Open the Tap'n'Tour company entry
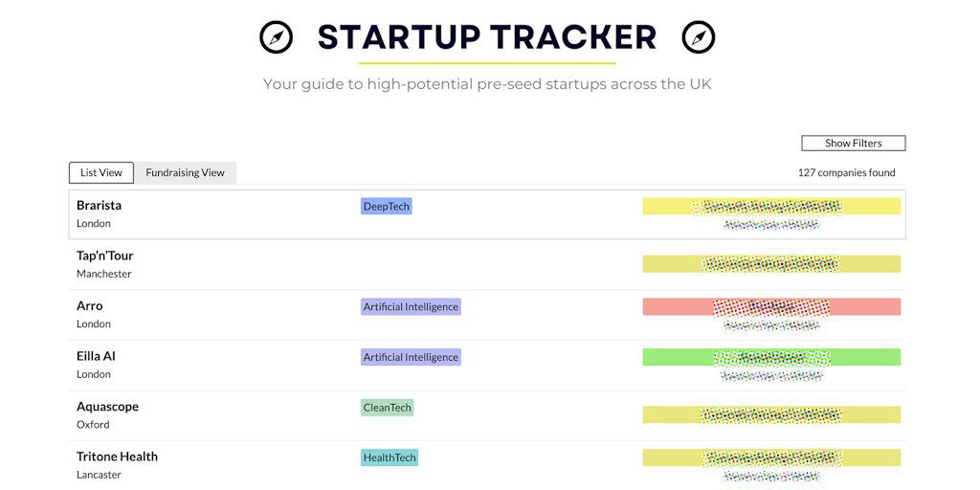The width and height of the screenshot is (980, 490). 104,256
